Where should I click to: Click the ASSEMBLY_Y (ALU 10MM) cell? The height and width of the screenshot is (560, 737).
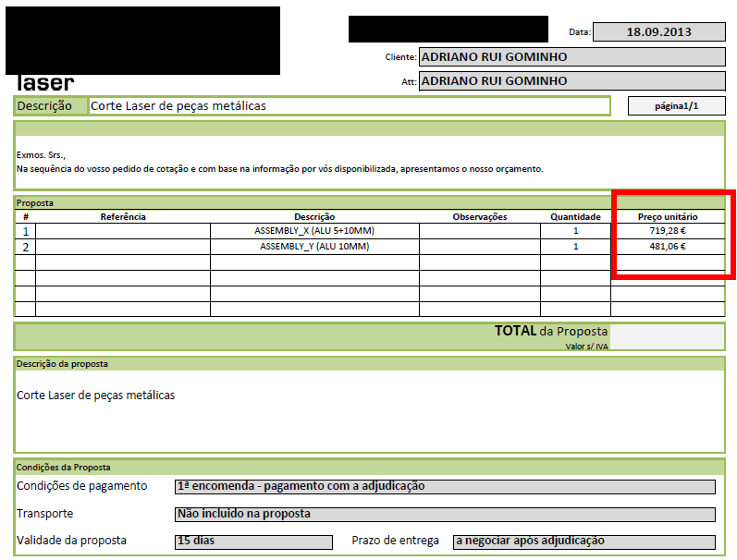(x=314, y=247)
